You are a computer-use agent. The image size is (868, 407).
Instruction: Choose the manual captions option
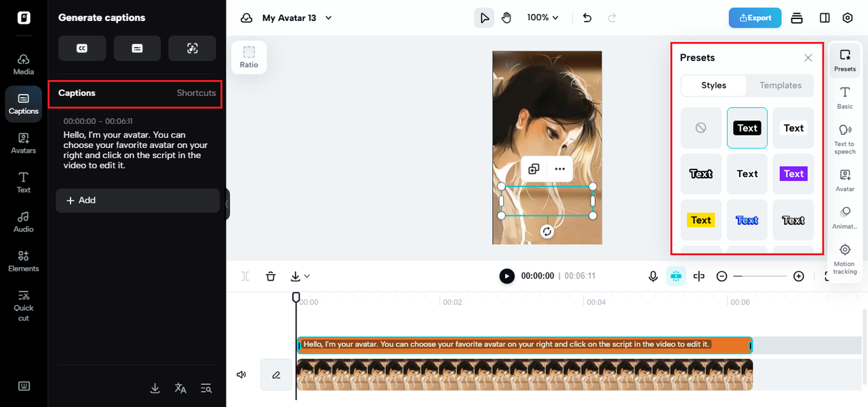pyautogui.click(x=137, y=48)
